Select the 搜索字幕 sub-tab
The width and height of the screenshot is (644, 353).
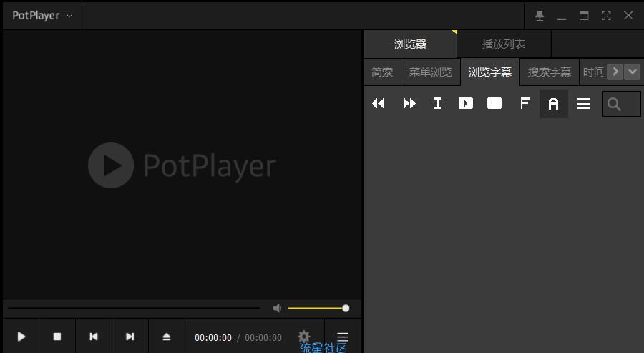tap(549, 72)
